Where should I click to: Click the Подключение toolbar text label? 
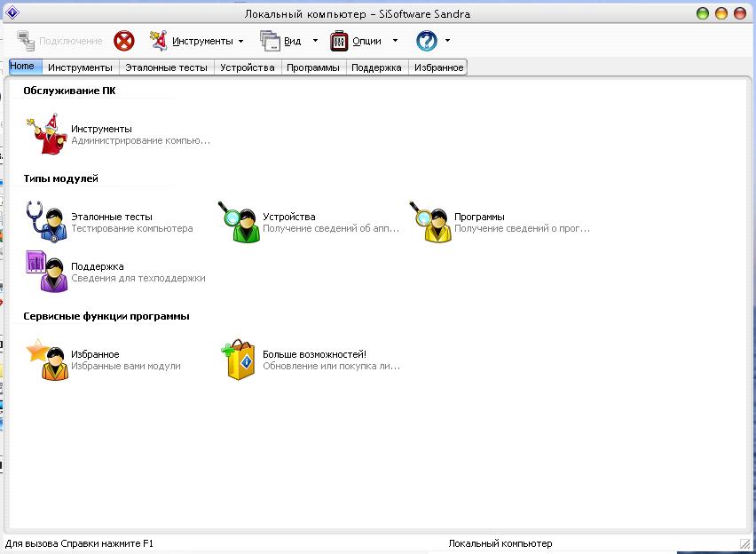(x=71, y=42)
